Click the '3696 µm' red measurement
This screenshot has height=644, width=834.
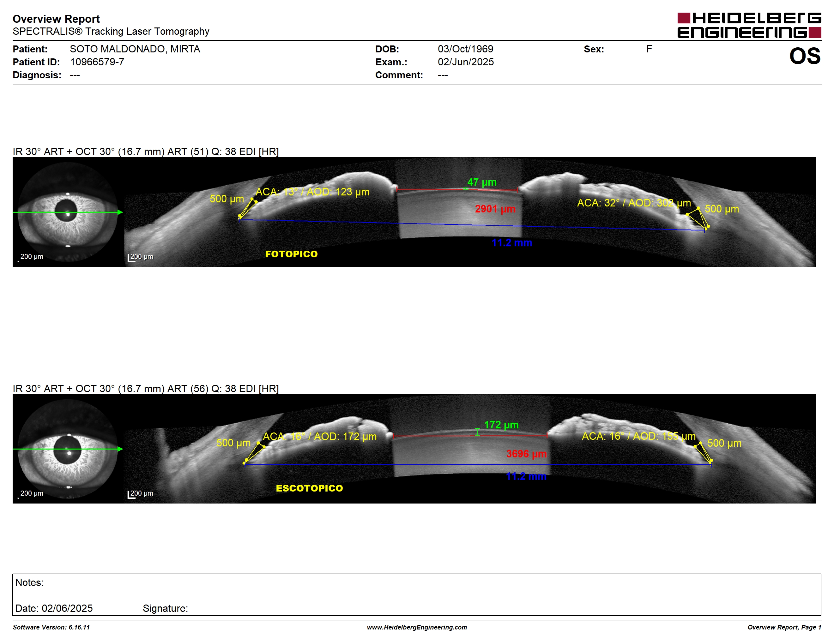point(526,454)
